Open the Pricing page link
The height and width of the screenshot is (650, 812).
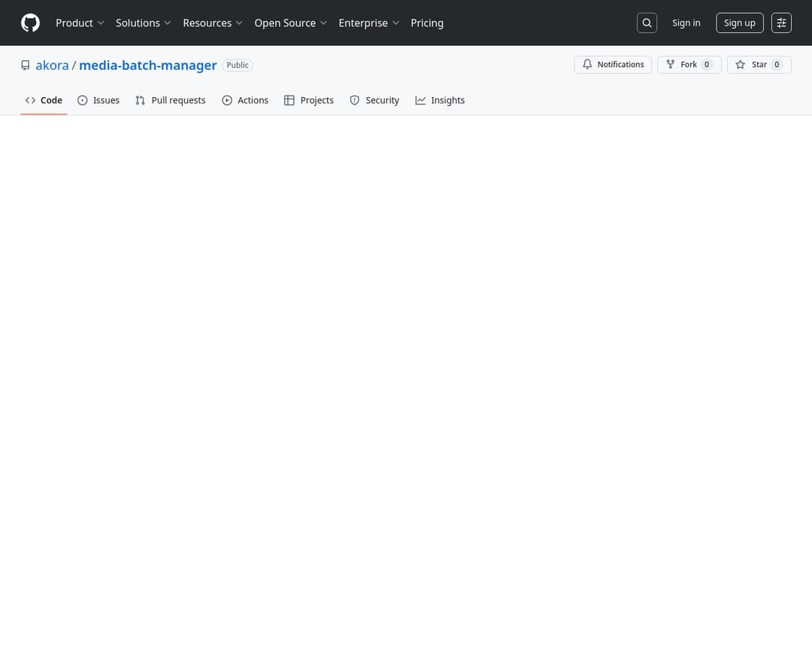pyautogui.click(x=427, y=23)
